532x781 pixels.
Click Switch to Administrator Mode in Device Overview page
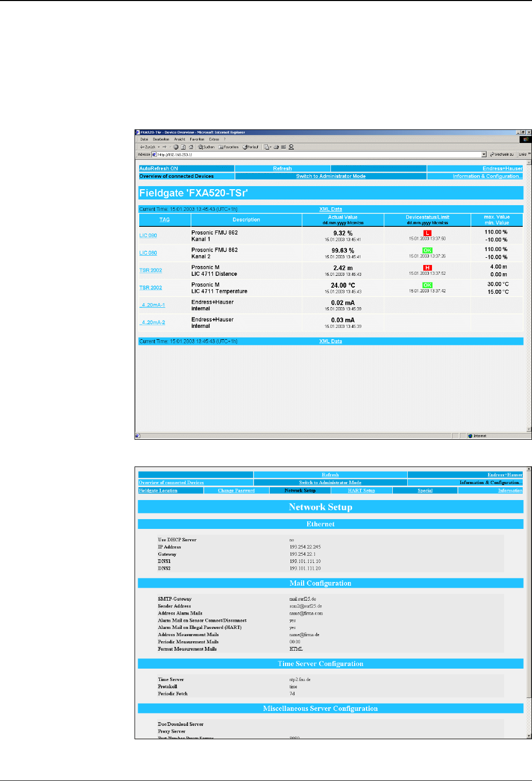pos(331,176)
